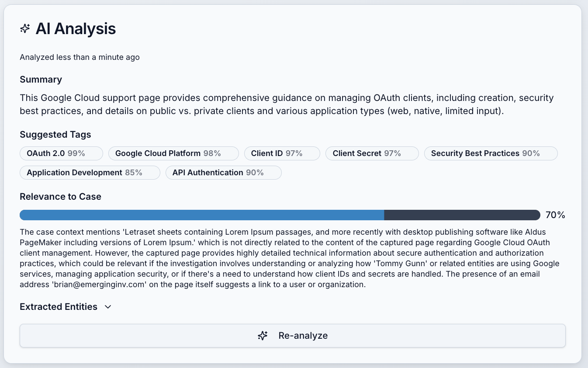Click the blue filled relevance bar portion
The height and width of the screenshot is (368, 588).
(x=202, y=215)
